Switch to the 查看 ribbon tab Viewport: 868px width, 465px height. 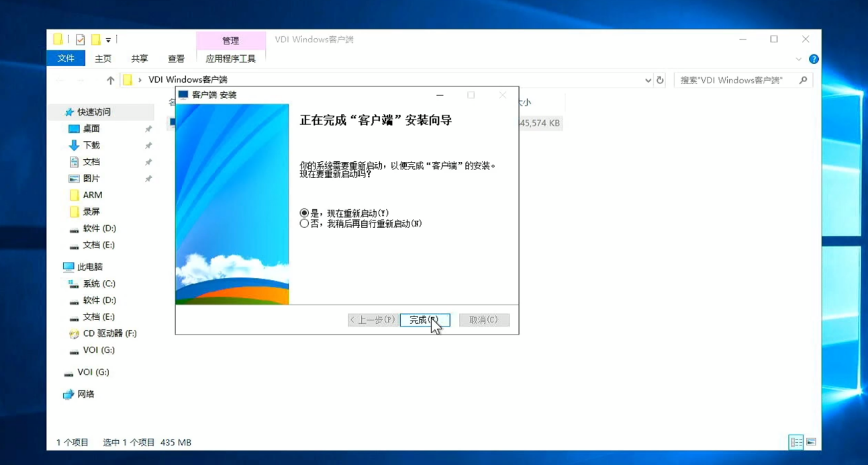tap(176, 59)
